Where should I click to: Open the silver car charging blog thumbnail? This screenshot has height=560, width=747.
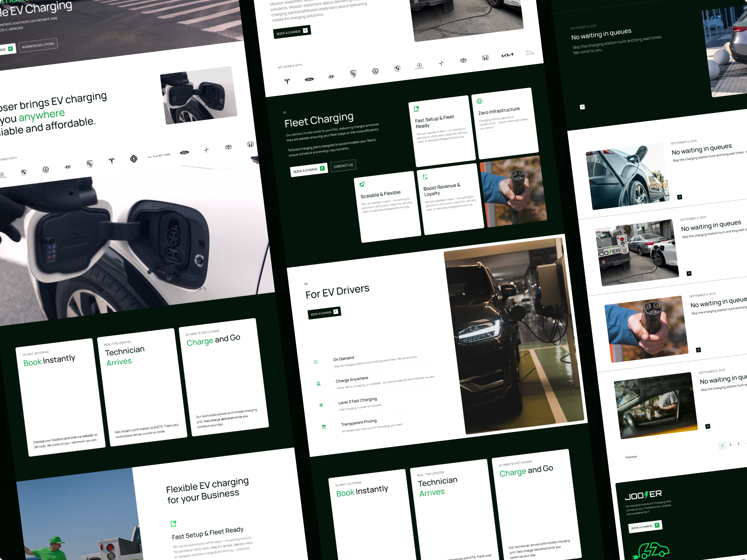pyautogui.click(x=628, y=176)
